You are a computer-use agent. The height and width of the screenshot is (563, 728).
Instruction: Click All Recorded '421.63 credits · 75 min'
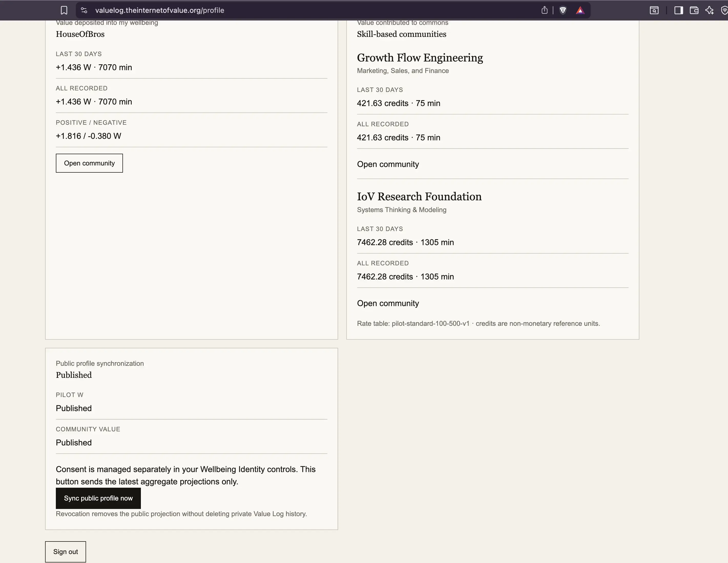click(399, 138)
